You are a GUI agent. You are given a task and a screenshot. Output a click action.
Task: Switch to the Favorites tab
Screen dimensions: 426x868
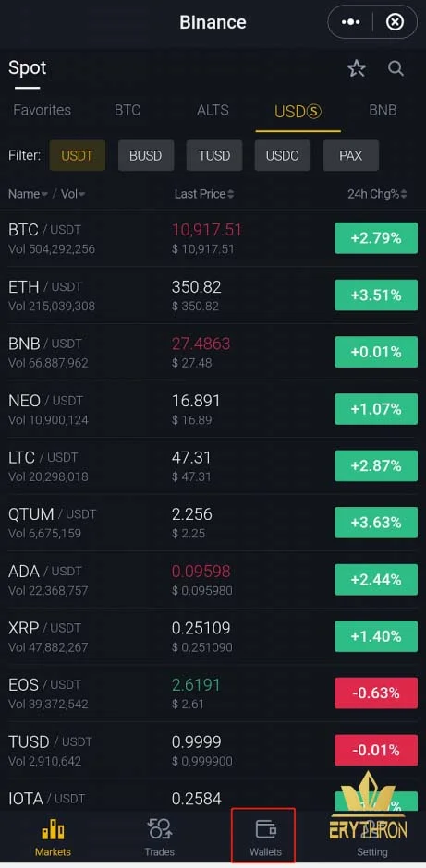pos(43,110)
